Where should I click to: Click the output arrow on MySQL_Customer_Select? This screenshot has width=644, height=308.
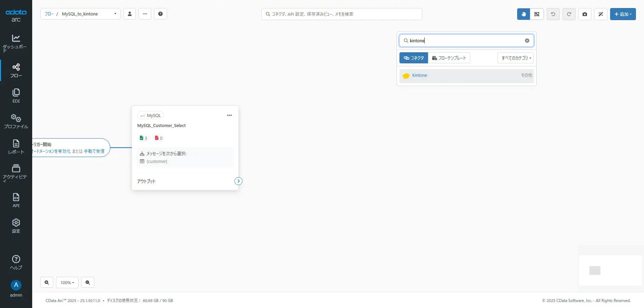(x=238, y=181)
